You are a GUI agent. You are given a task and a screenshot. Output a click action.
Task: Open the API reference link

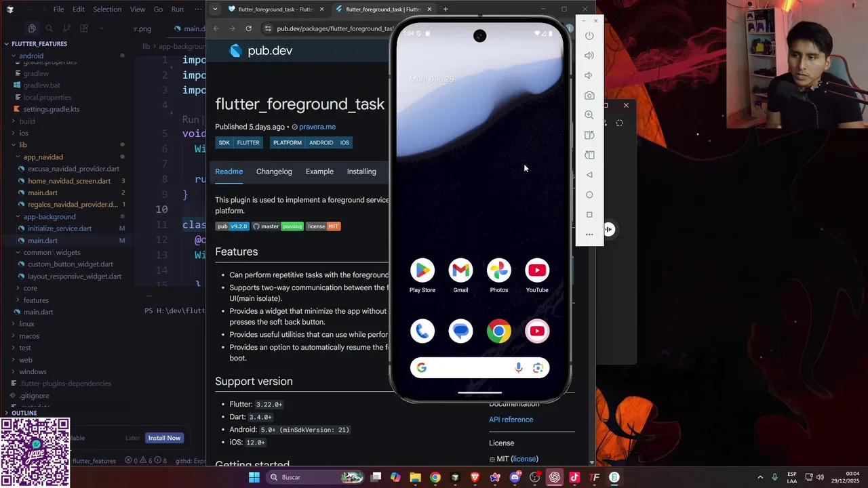511,420
